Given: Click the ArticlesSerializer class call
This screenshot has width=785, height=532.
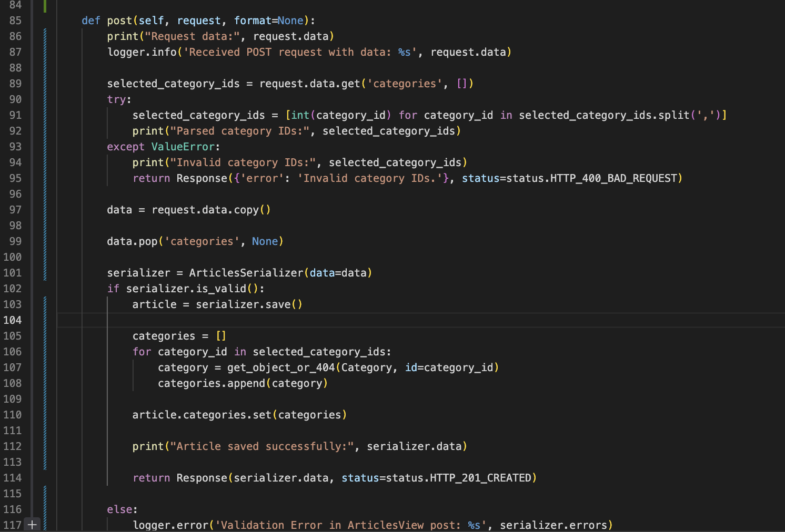Looking at the screenshot, I should point(246,273).
